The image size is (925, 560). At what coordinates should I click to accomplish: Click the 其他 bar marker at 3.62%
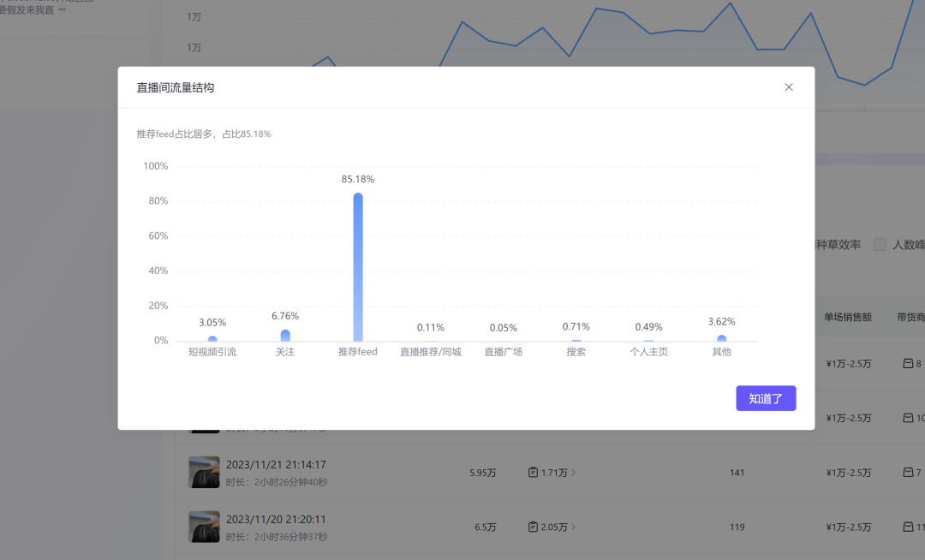pyautogui.click(x=721, y=339)
